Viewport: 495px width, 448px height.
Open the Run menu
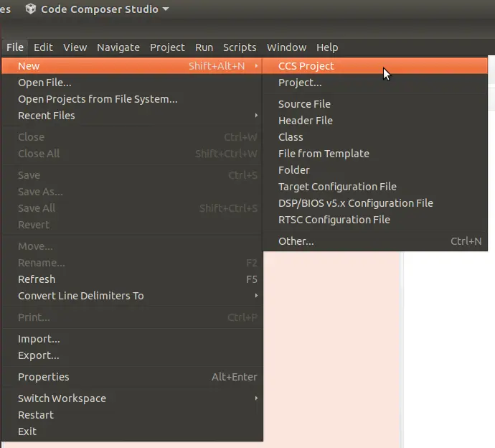click(204, 47)
